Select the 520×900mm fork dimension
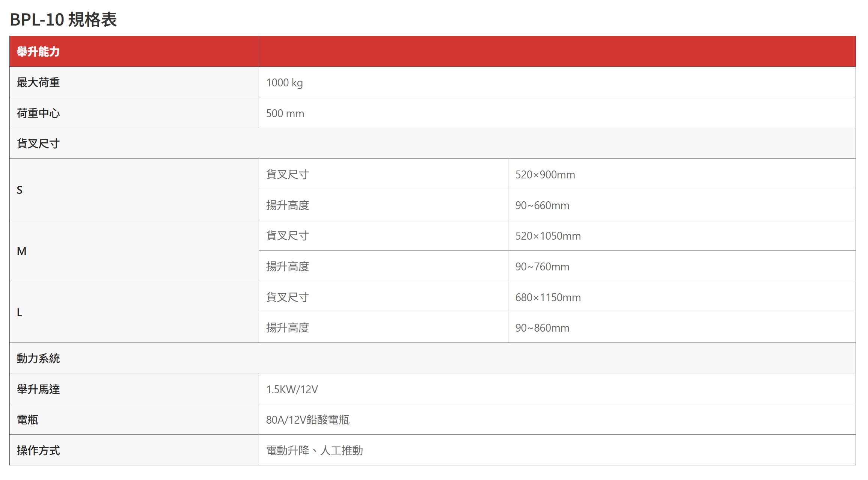 [545, 175]
